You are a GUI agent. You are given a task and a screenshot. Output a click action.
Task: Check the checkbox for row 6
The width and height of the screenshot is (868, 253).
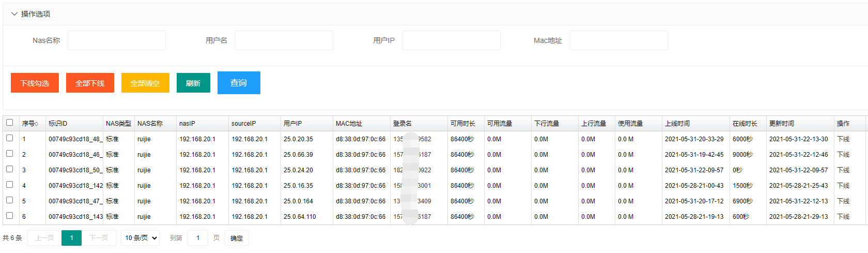[x=9, y=216]
